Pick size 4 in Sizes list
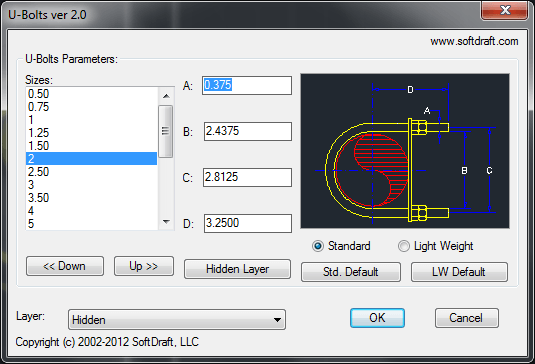535x364 pixels. point(91,210)
